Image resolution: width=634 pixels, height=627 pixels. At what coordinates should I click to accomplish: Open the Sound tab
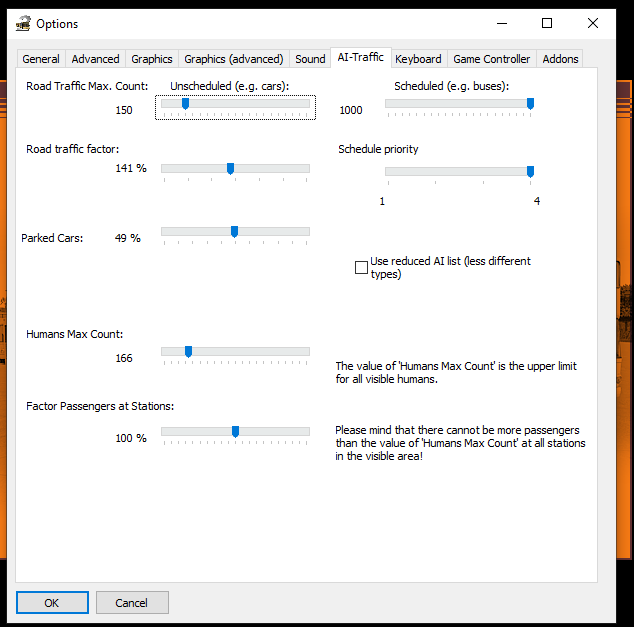click(310, 59)
